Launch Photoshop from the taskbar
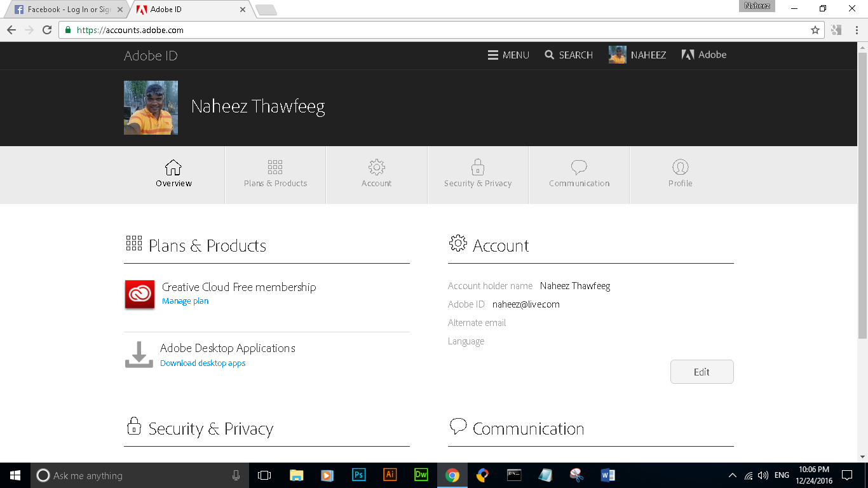The height and width of the screenshot is (488, 868). tap(358, 475)
